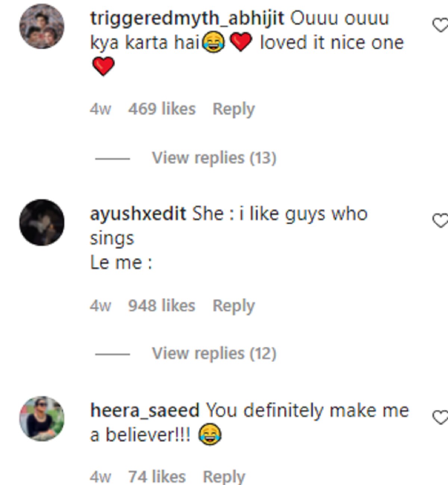
Task: Like triggeredmyth_abhijit's comment with the heart
Action: tap(440, 25)
